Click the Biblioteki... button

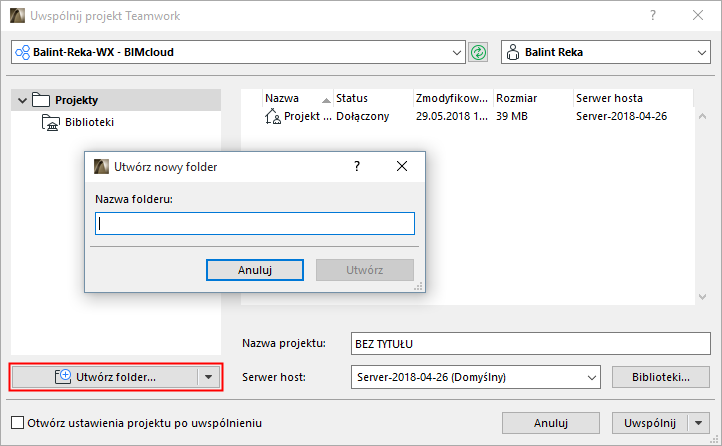pos(661,377)
